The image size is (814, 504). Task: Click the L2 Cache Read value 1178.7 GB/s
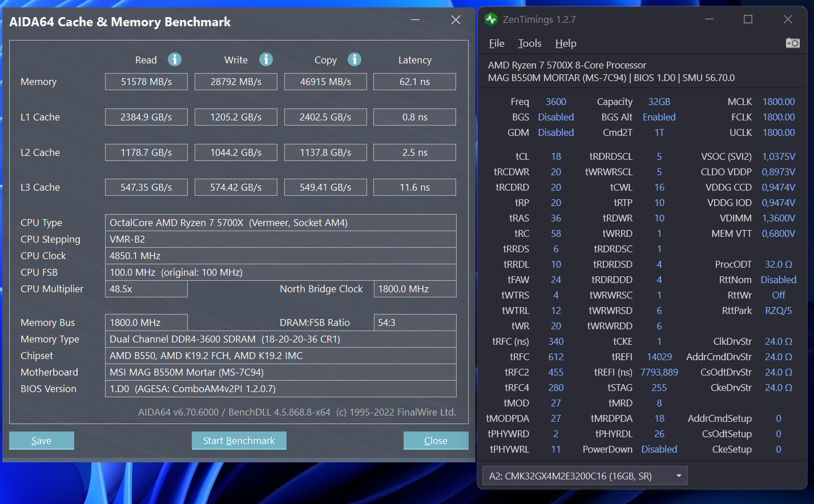click(146, 152)
